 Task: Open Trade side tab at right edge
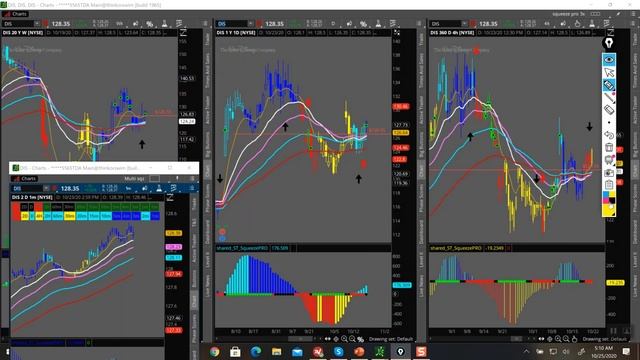[635, 40]
